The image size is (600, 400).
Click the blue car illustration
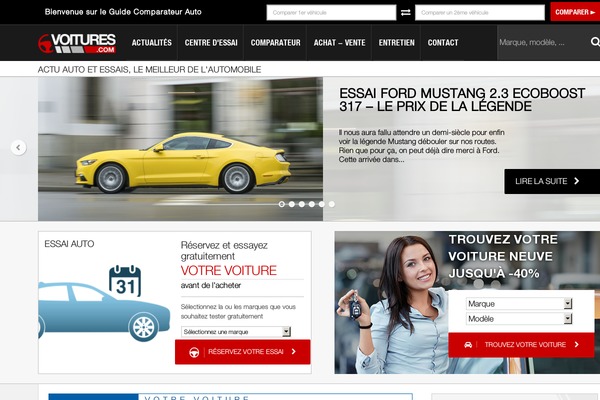click(x=103, y=311)
